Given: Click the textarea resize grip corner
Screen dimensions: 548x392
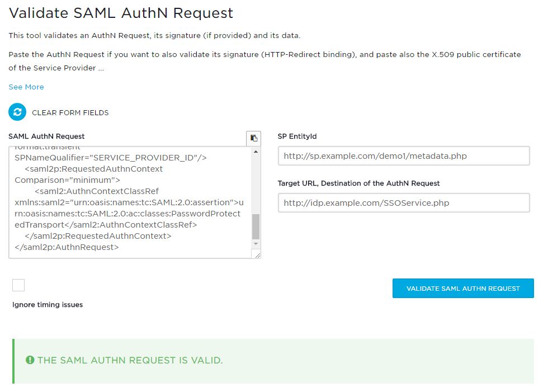Looking at the screenshot, I should pos(257,255).
